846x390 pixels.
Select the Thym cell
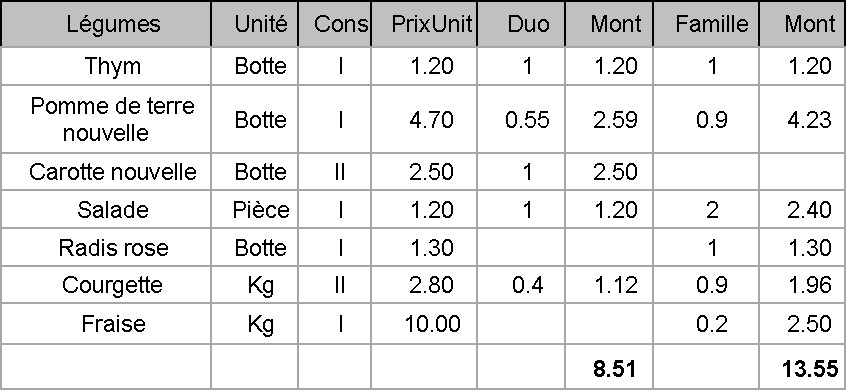pyautogui.click(x=106, y=66)
